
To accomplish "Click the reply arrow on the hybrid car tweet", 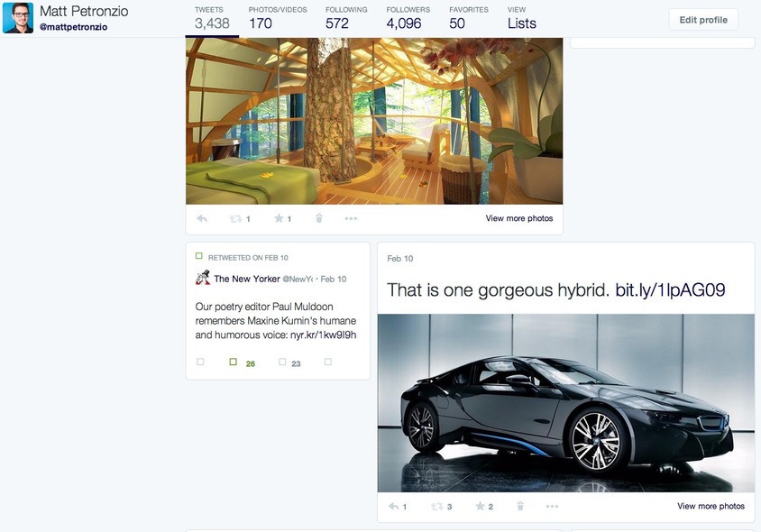I will pos(393,507).
